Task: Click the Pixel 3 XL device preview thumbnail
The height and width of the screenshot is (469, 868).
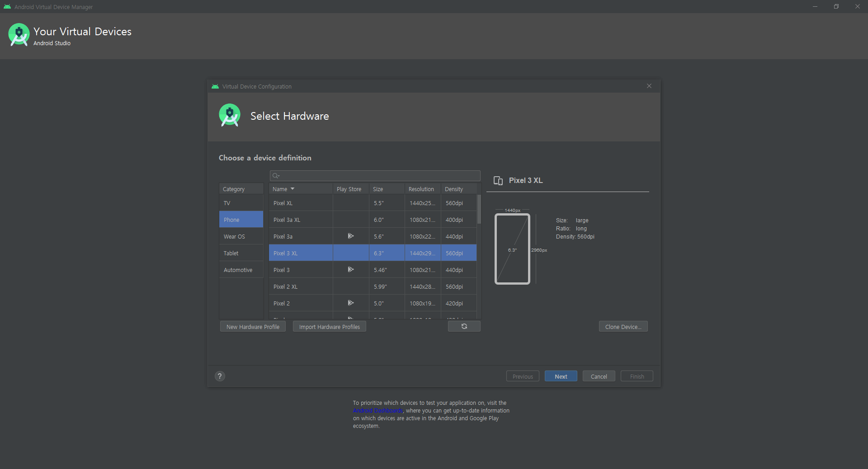Action: [x=512, y=249]
